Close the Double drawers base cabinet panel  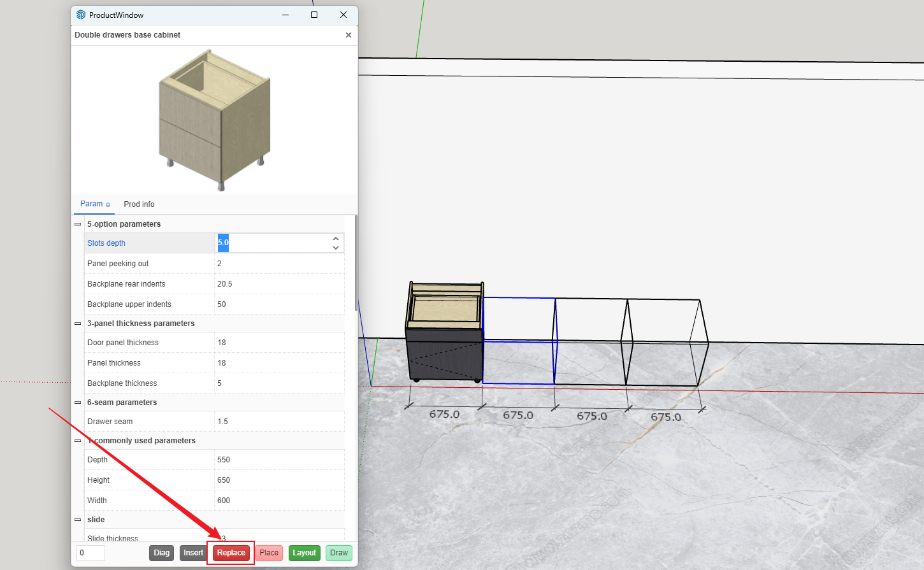[349, 35]
